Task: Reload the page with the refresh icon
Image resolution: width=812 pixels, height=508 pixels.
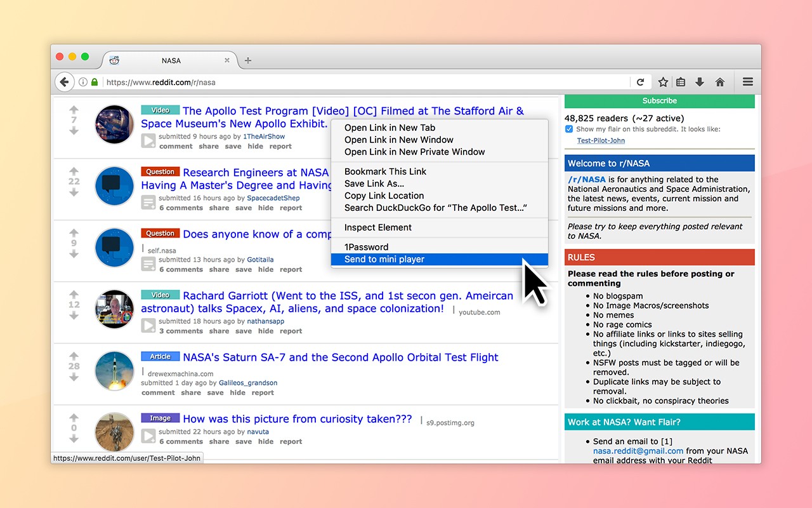Action: tap(640, 82)
